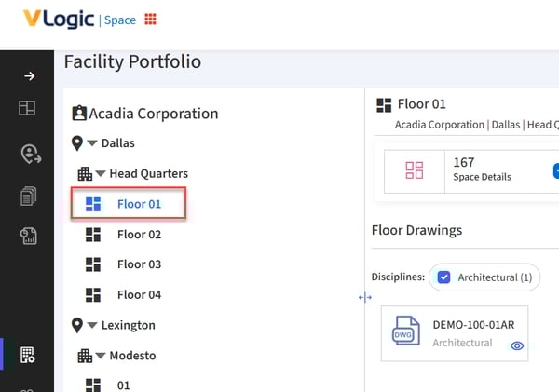Open Floor 04 in the tree
The height and width of the screenshot is (392, 559).
[x=139, y=295]
